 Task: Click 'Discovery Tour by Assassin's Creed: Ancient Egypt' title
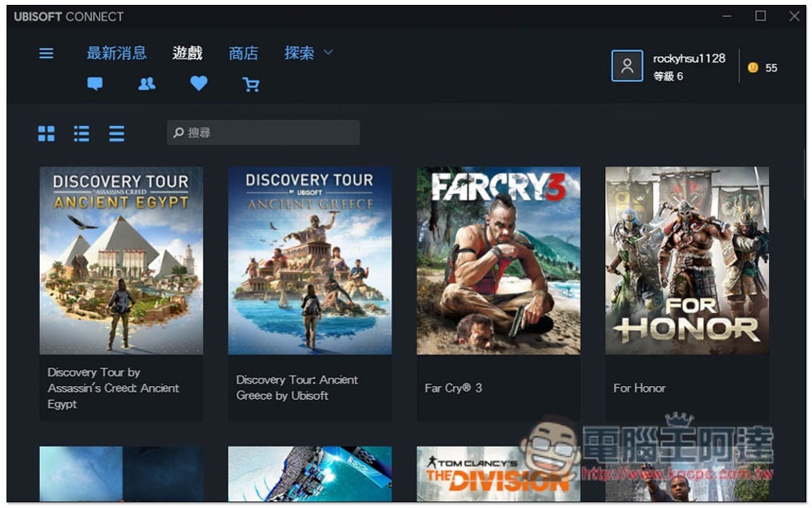pos(113,388)
